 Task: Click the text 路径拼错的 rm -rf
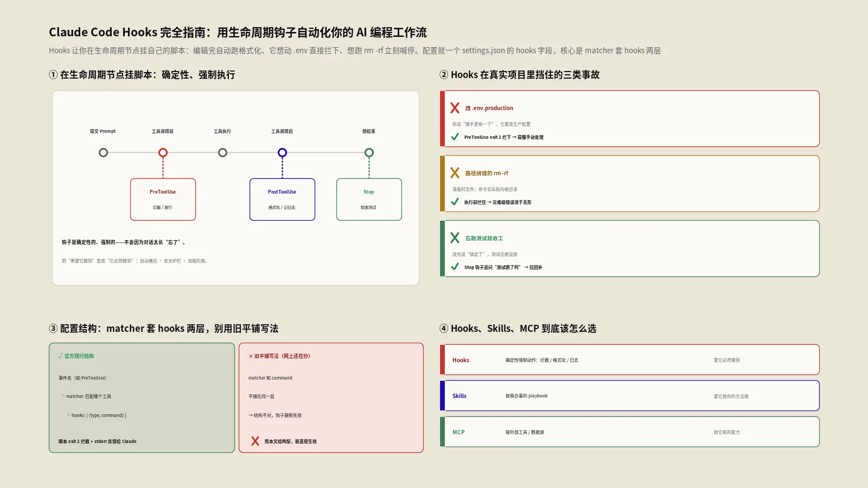(x=487, y=173)
